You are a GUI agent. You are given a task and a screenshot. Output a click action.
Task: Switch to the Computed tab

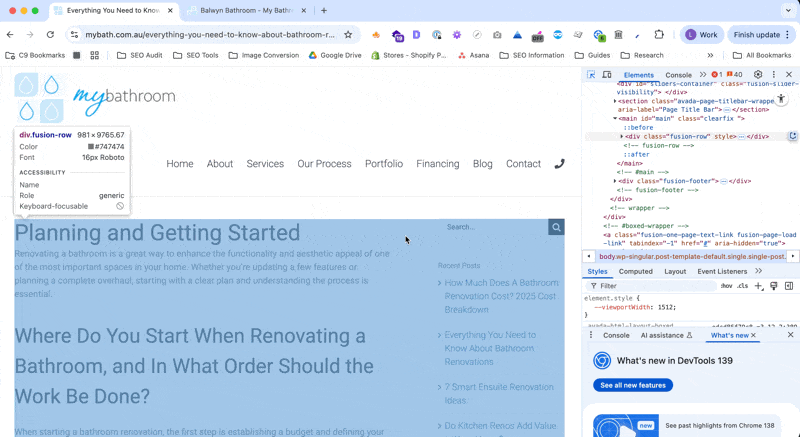[635, 271]
